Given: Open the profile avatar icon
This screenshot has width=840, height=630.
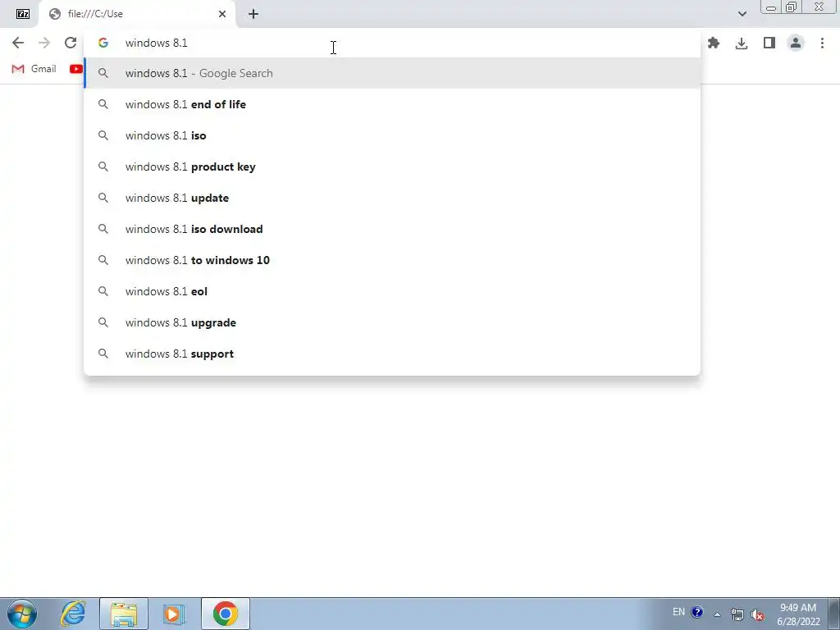Looking at the screenshot, I should pyautogui.click(x=796, y=43).
